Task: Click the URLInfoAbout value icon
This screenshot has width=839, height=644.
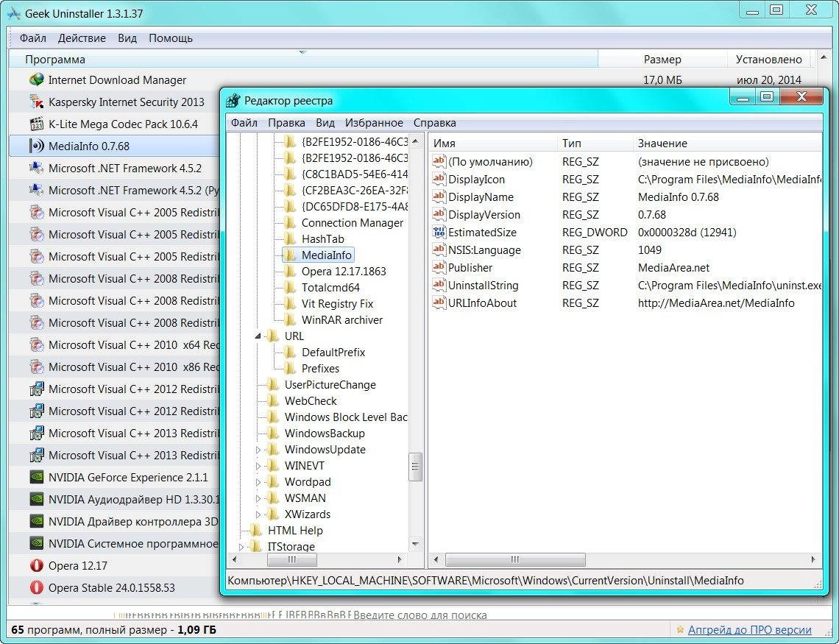Action: tap(439, 302)
